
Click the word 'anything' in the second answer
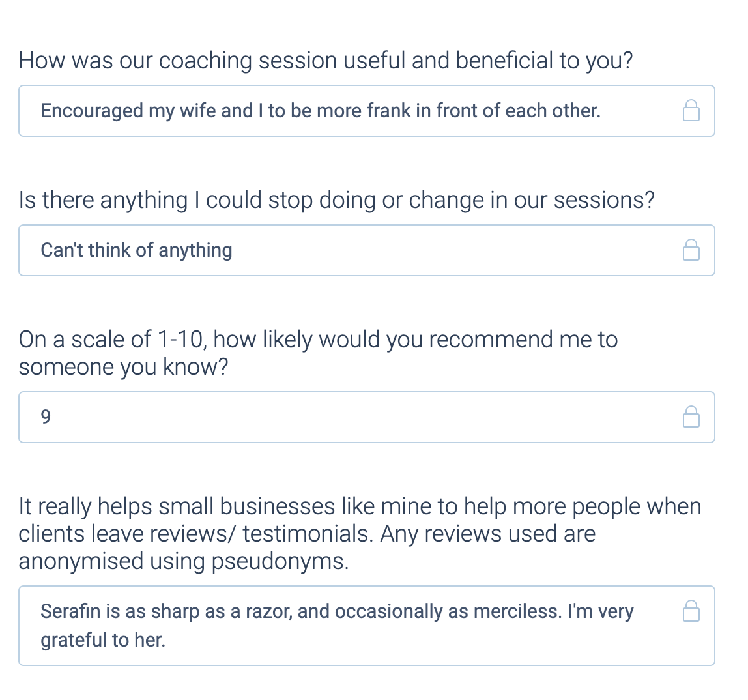tap(195, 250)
